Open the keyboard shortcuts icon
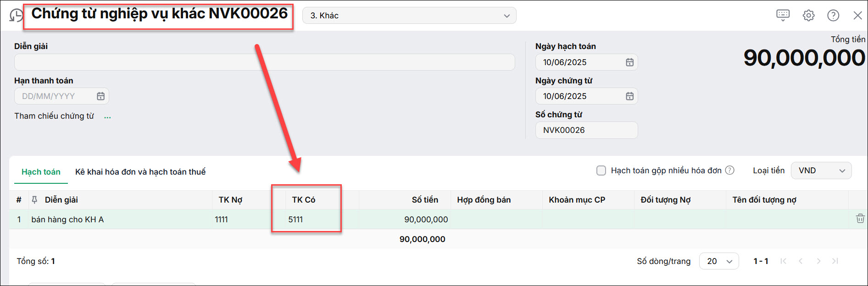The image size is (868, 286). 783,15
